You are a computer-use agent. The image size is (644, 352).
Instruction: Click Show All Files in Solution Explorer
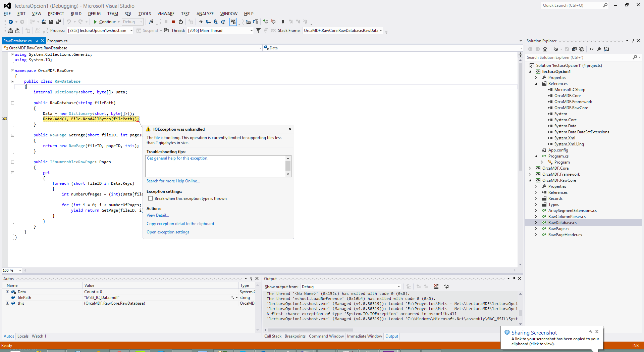(582, 49)
